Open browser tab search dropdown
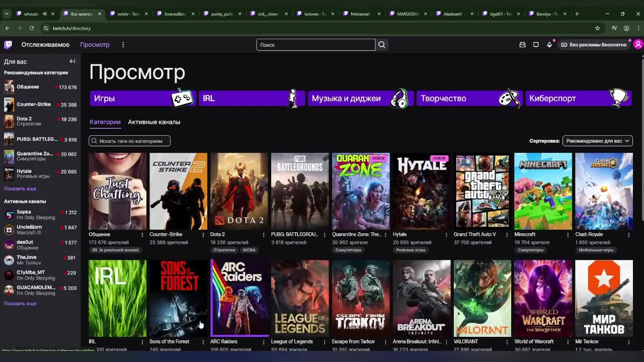Viewport: 644px width, 362px height. coord(7,14)
